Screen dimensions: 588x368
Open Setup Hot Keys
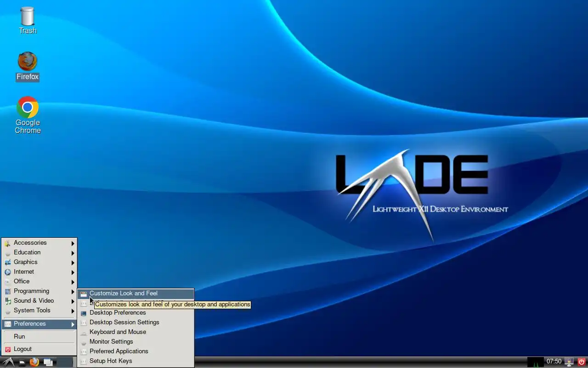point(136,361)
